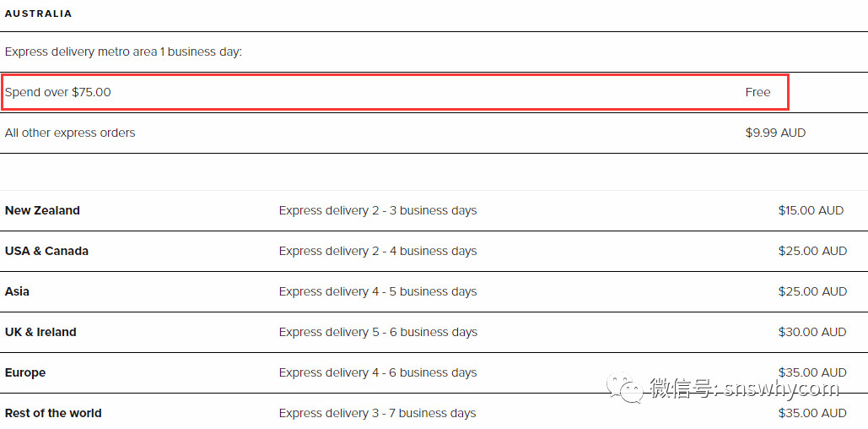Click the Asia region label
The height and width of the screenshot is (429, 868).
(17, 291)
